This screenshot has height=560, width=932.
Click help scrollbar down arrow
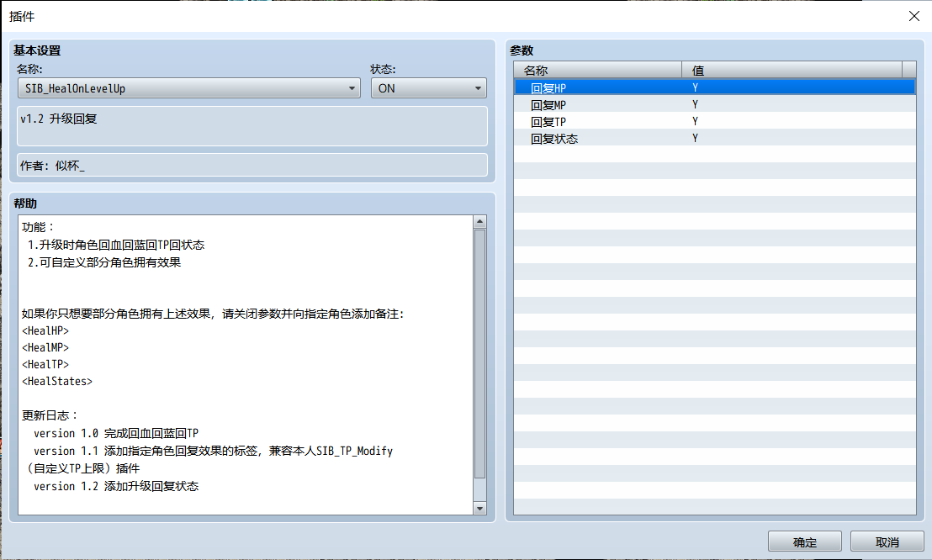point(479,508)
